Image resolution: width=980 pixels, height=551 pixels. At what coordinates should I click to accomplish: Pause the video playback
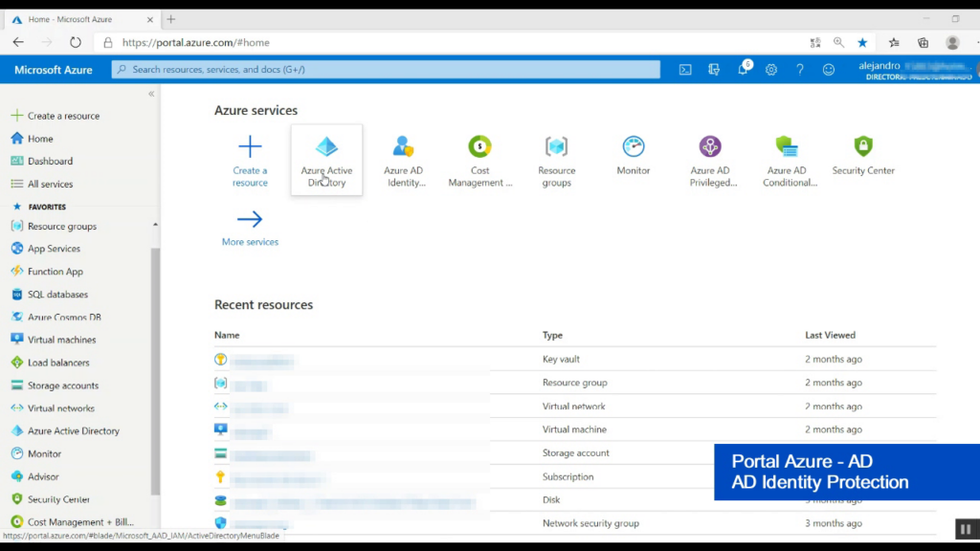coord(966,529)
